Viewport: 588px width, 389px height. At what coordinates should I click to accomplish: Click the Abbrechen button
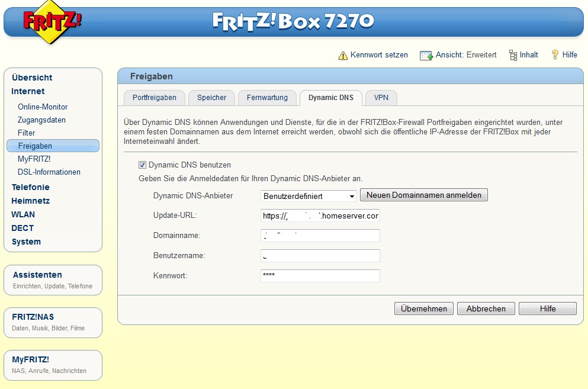pyautogui.click(x=486, y=308)
